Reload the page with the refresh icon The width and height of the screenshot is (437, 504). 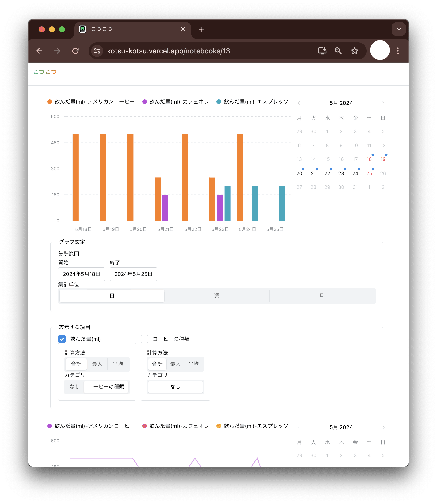[75, 51]
